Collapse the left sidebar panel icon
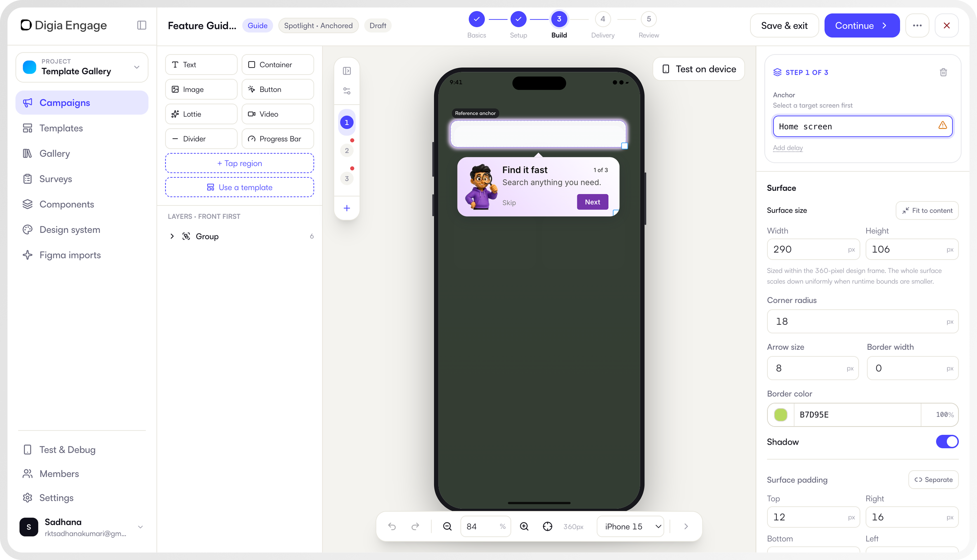The image size is (977, 560). coord(142,25)
